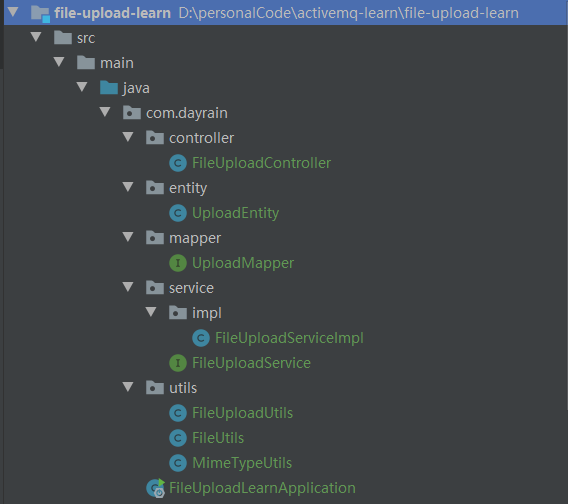Select the mapper package label
568x504 pixels.
[x=195, y=238]
